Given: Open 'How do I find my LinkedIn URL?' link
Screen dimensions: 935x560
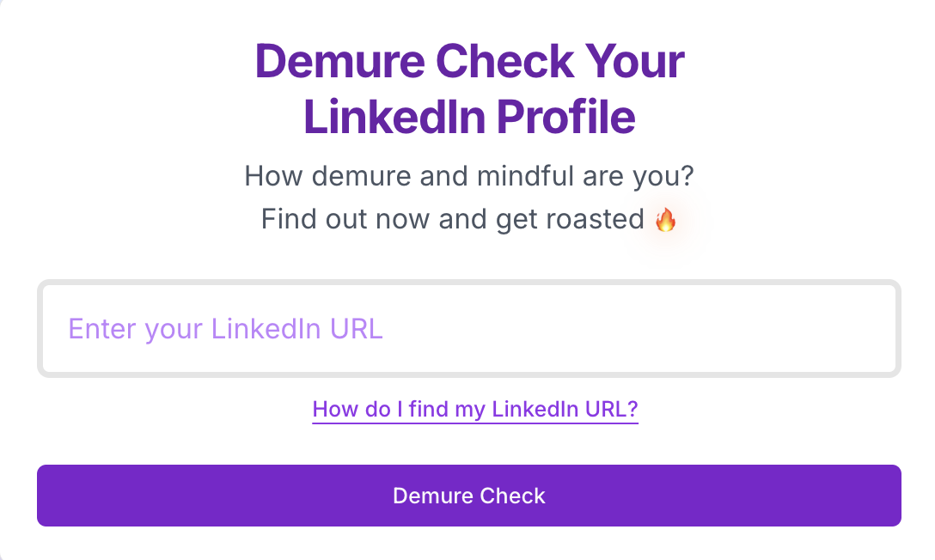Looking at the screenshot, I should point(475,409).
